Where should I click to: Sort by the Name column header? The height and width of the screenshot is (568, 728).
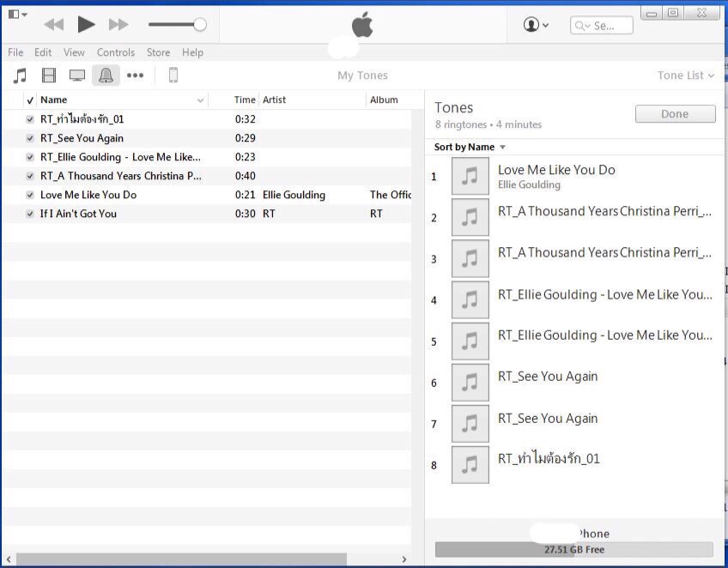point(54,100)
